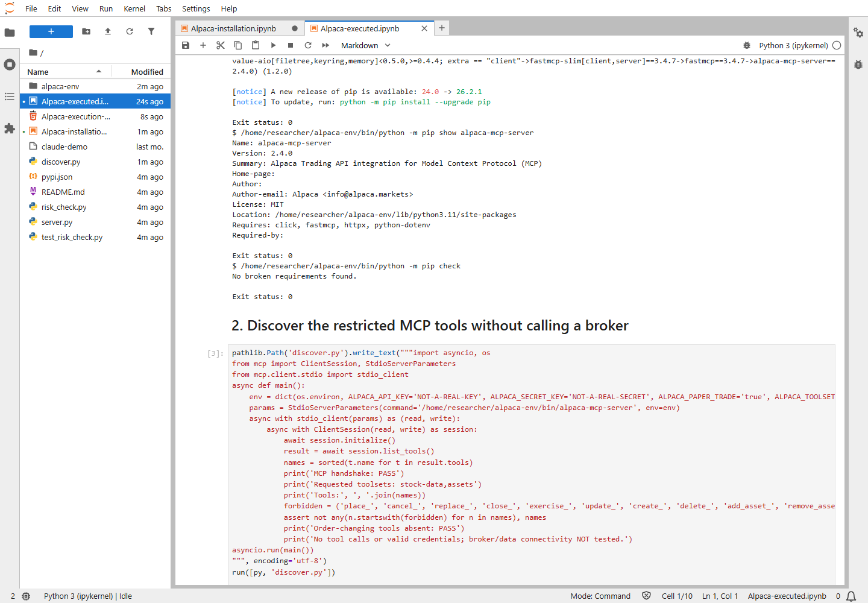868x603 pixels.
Task: Select README.md file
Action: pyautogui.click(x=95, y=192)
